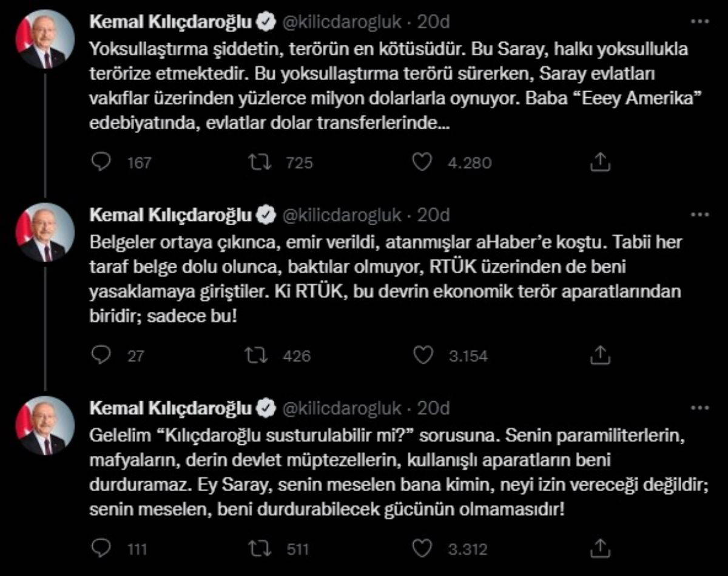The height and width of the screenshot is (576, 728).
Task: Like the tweet with 4.280 likes
Action: [422, 162]
